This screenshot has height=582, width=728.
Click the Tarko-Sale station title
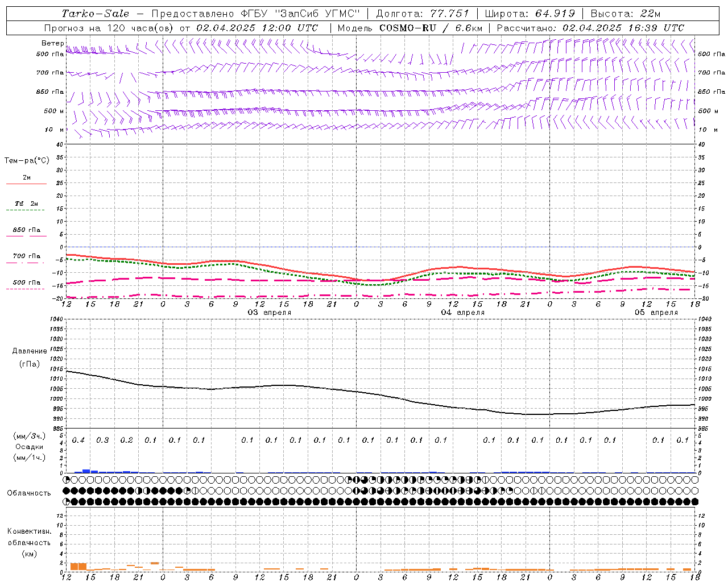(x=95, y=14)
